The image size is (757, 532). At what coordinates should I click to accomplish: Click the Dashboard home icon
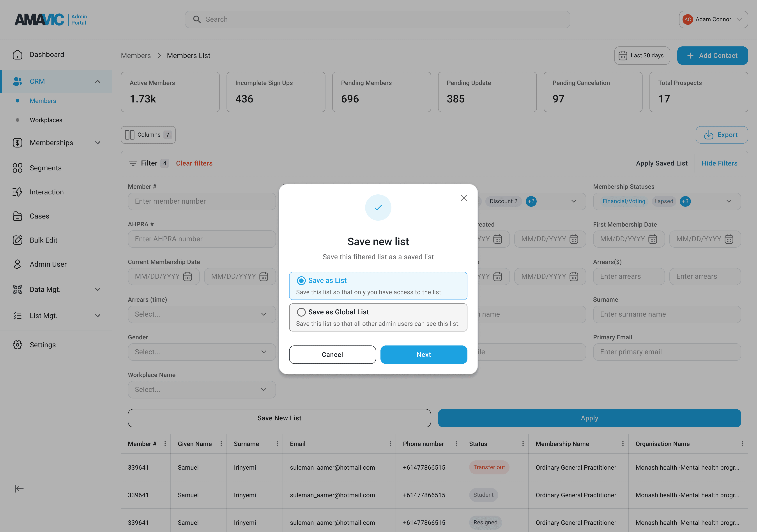click(18, 55)
